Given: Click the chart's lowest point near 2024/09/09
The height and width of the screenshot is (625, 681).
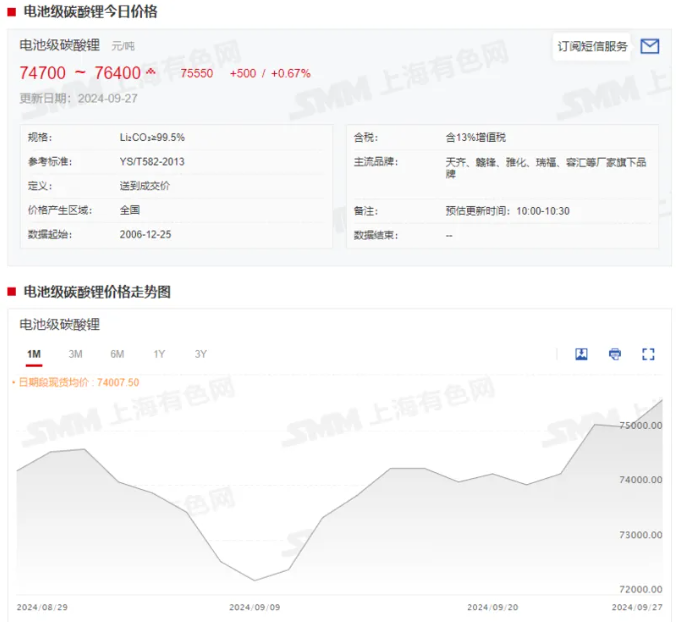Looking at the screenshot, I should [x=254, y=580].
